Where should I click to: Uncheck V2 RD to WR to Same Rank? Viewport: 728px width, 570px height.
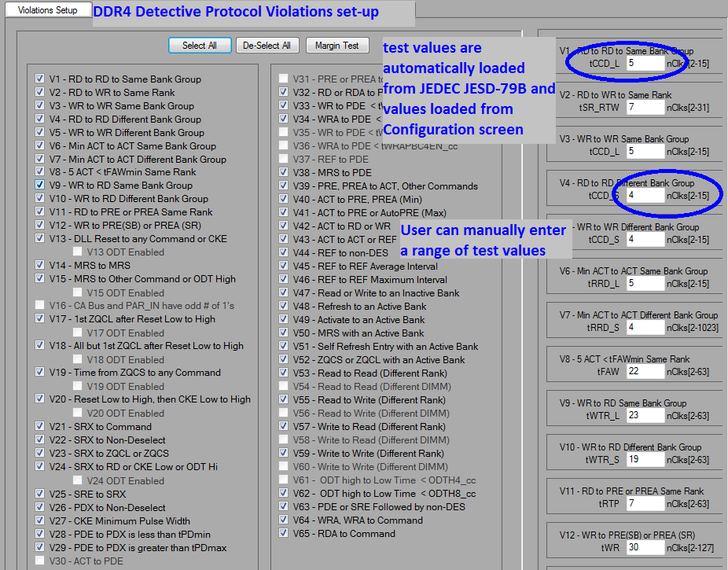(x=40, y=92)
